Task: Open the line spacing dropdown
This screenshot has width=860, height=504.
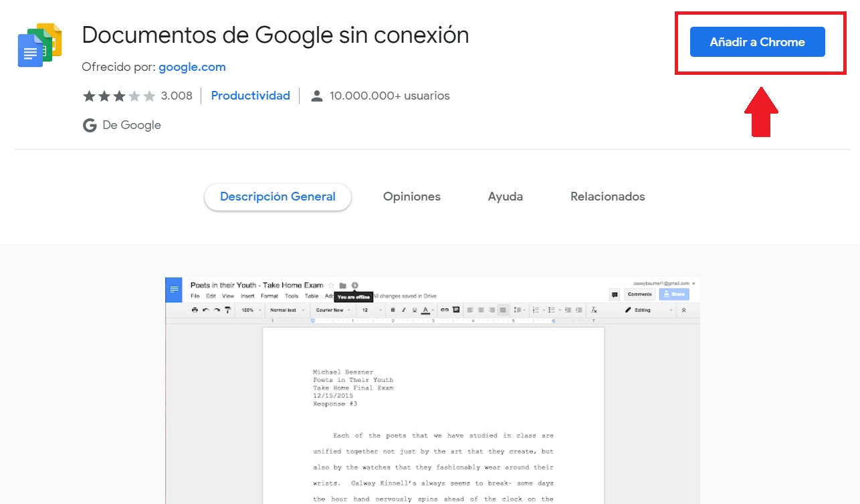Action: tap(519, 310)
